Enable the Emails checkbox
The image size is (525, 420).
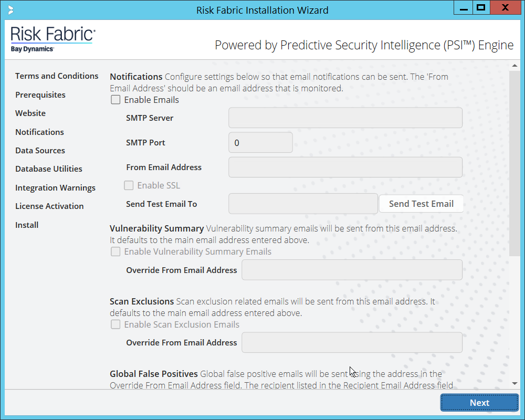pyautogui.click(x=115, y=100)
